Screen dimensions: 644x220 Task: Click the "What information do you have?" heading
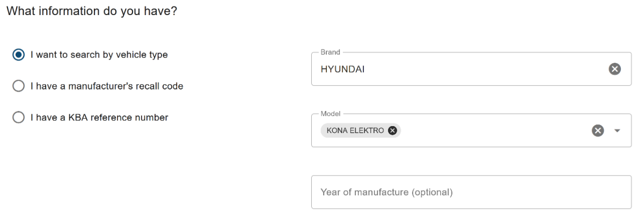point(91,11)
